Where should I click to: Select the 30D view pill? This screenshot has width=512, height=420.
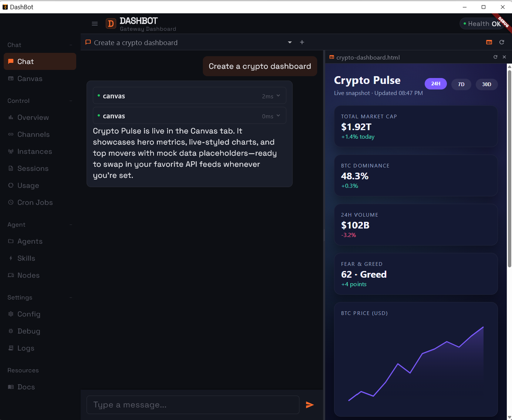click(x=486, y=84)
